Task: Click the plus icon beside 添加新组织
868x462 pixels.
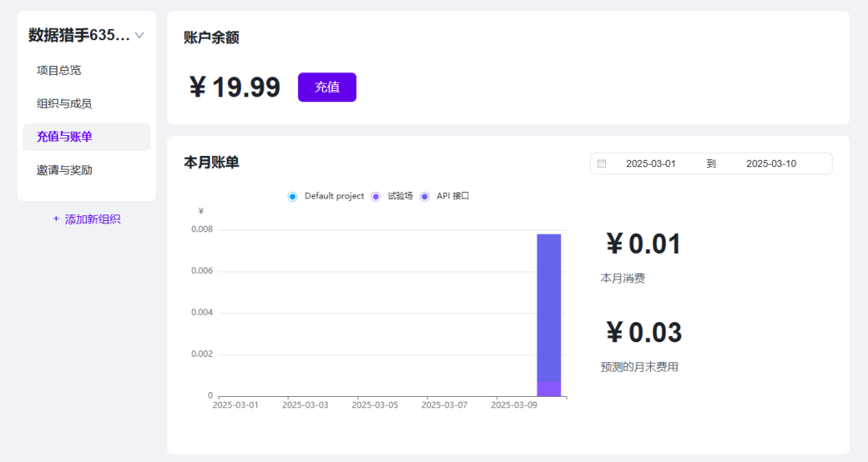Action: tap(56, 219)
